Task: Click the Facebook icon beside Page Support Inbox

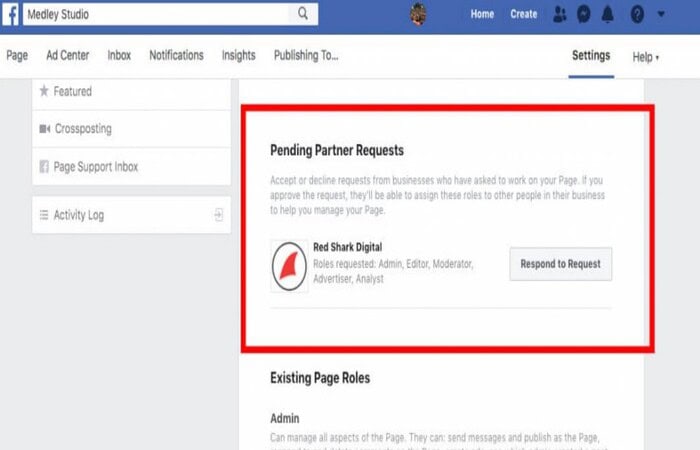Action: [44, 167]
